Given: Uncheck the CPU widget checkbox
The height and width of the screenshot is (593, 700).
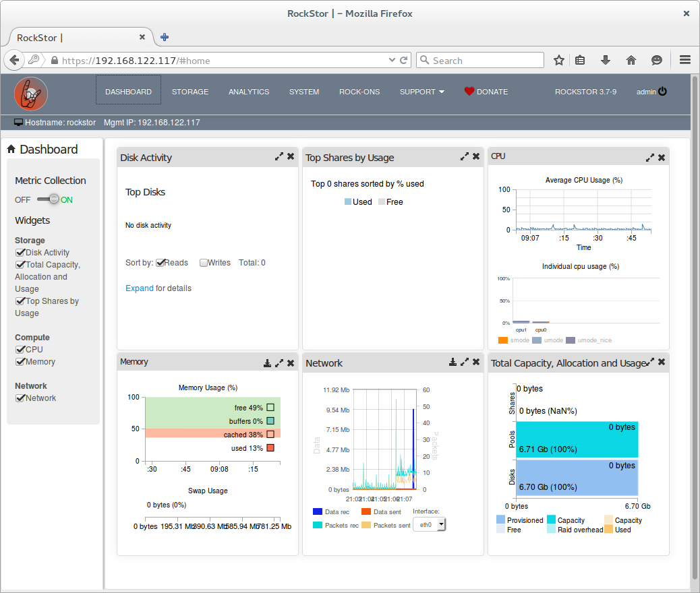Looking at the screenshot, I should point(20,349).
